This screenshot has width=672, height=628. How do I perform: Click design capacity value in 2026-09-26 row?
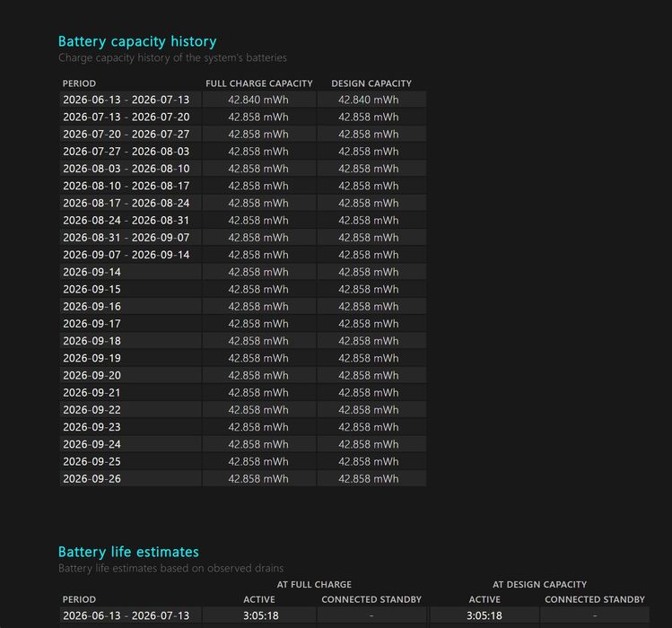click(x=368, y=479)
